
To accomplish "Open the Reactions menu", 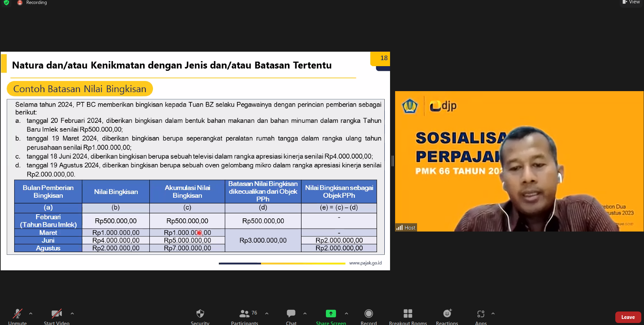I will pos(447,314).
